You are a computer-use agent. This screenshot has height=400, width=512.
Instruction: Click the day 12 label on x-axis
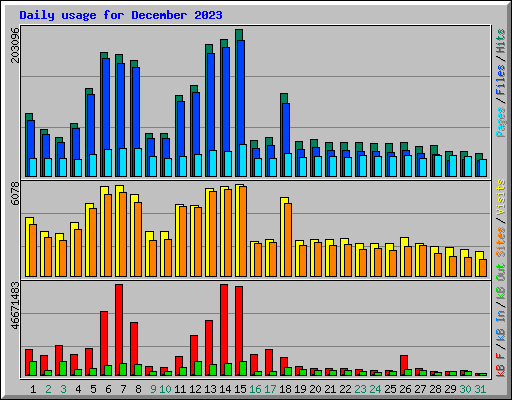[195, 389]
